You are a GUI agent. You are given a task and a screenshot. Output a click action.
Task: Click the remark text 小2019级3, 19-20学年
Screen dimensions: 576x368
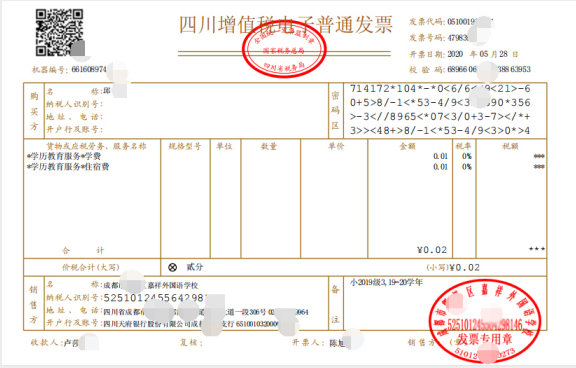[386, 282]
